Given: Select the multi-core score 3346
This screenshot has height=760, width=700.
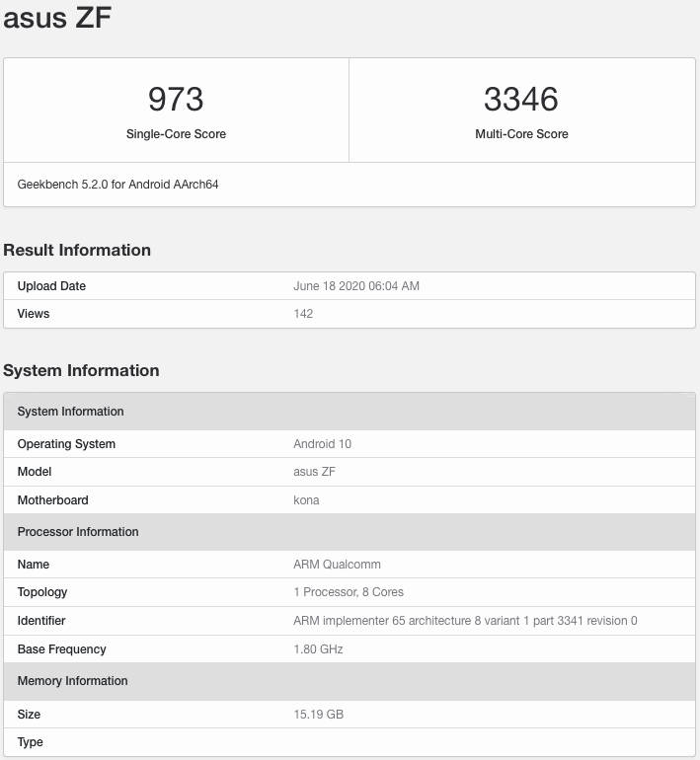Looking at the screenshot, I should (x=521, y=99).
